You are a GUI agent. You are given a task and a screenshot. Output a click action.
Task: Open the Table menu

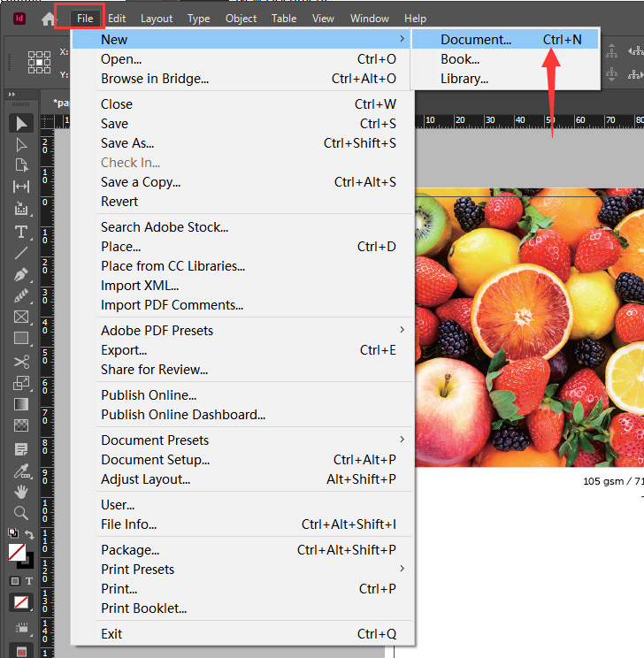(x=284, y=19)
